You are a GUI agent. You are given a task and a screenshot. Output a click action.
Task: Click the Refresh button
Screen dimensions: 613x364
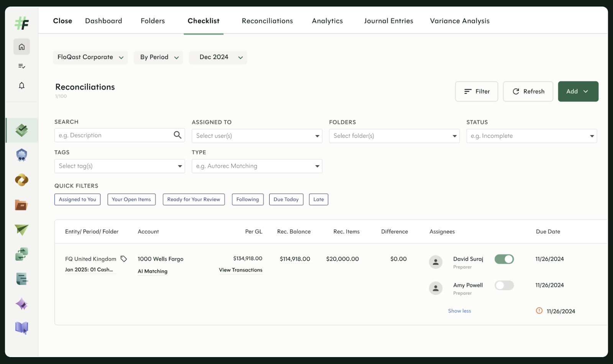tap(528, 91)
